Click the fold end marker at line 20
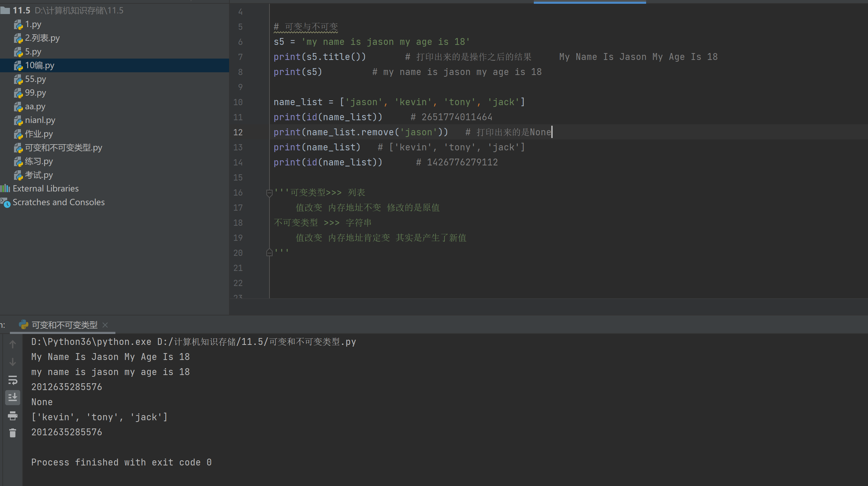868x486 pixels. point(269,252)
